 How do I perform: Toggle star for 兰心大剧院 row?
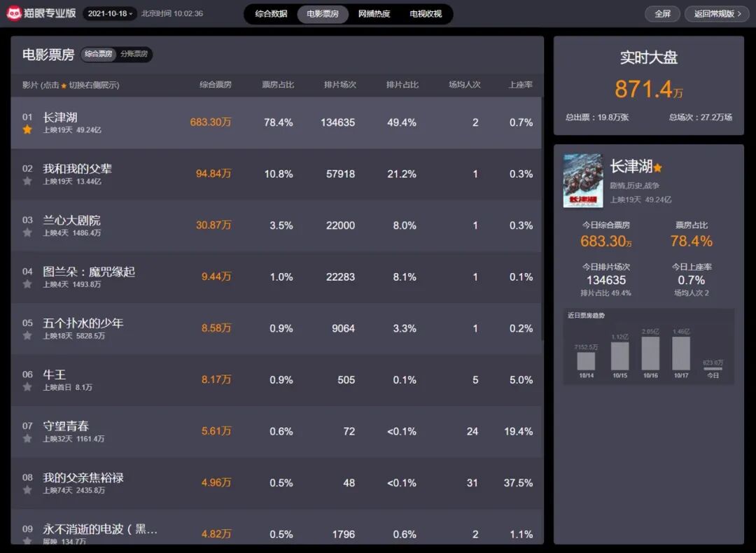[x=27, y=233]
